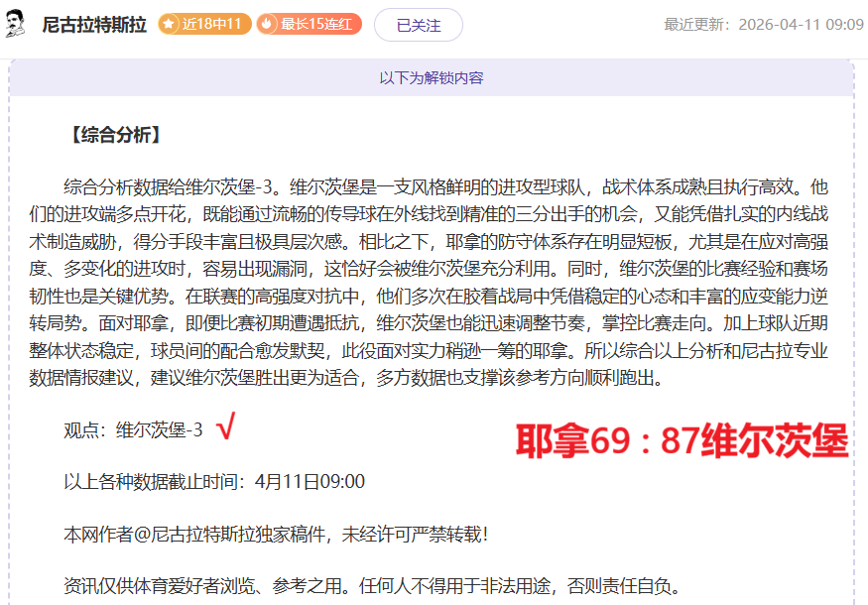
Task: Click the star icon in hit-rate badge
Action: pos(170,24)
